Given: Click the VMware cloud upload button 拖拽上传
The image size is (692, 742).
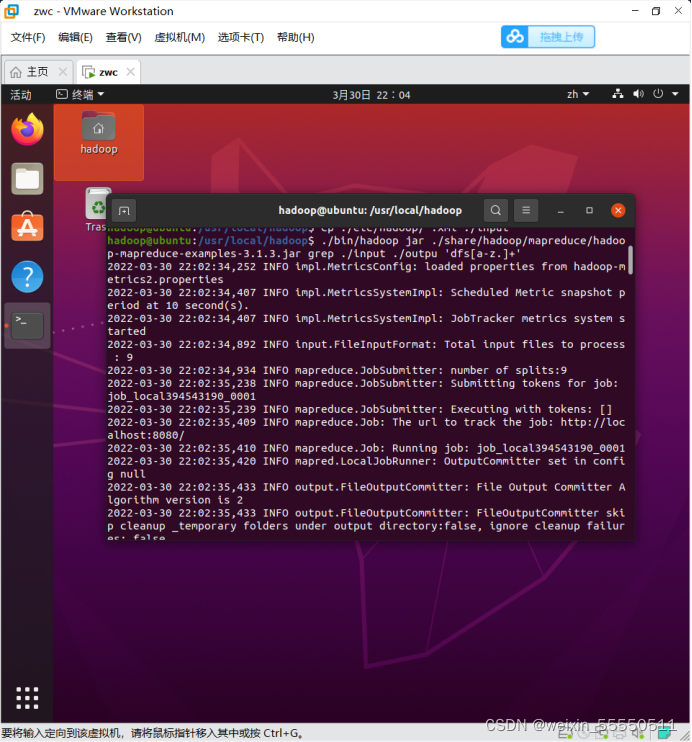Looking at the screenshot, I should click(x=548, y=37).
